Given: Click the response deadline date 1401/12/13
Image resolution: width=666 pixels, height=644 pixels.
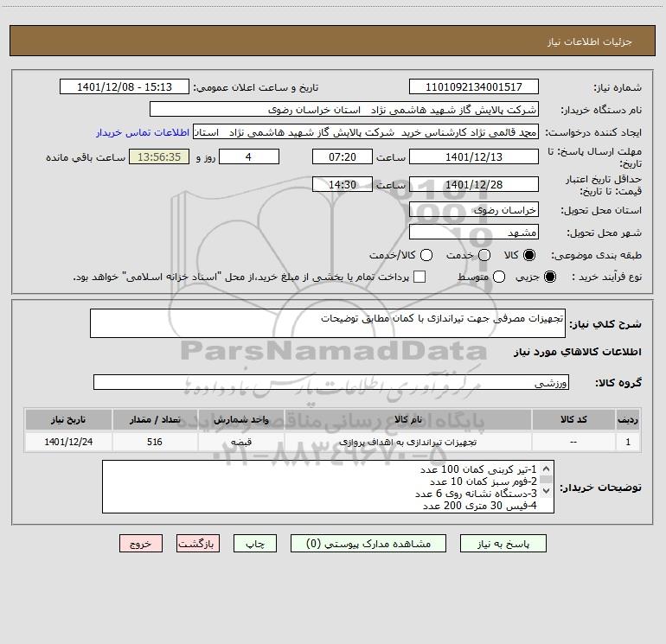Looking at the screenshot, I should (474, 157).
